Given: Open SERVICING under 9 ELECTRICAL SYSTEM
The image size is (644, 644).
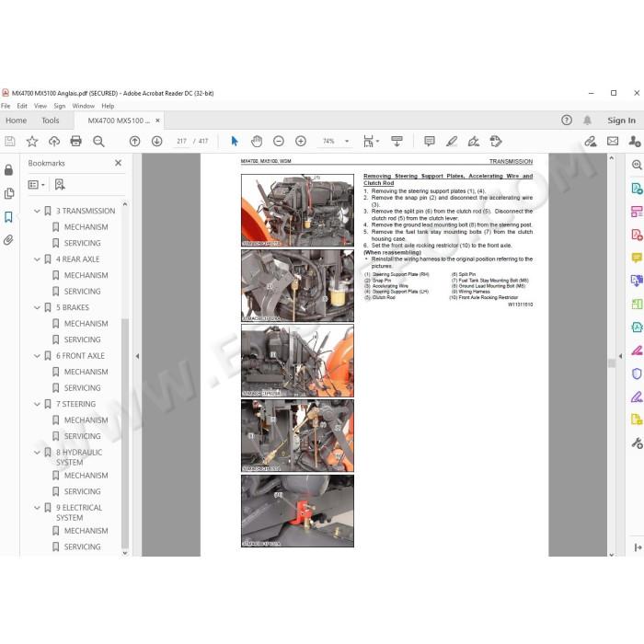Looking at the screenshot, I should tap(82, 547).
